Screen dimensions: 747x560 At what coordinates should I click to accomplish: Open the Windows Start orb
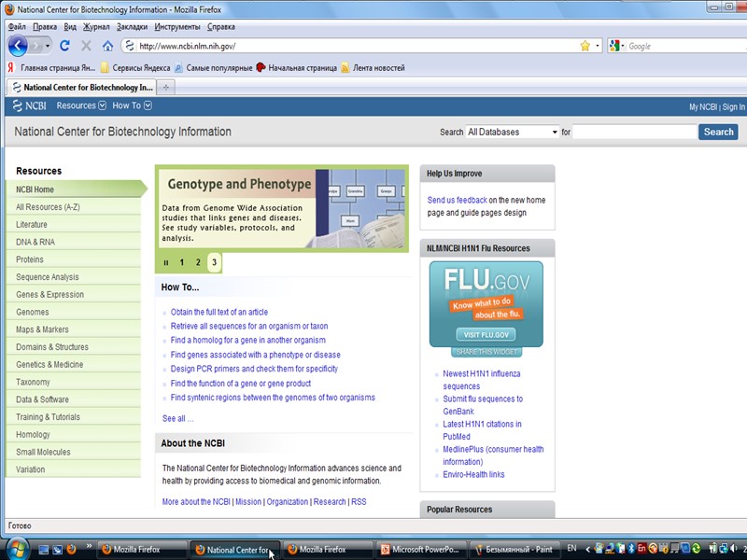pos(17,549)
